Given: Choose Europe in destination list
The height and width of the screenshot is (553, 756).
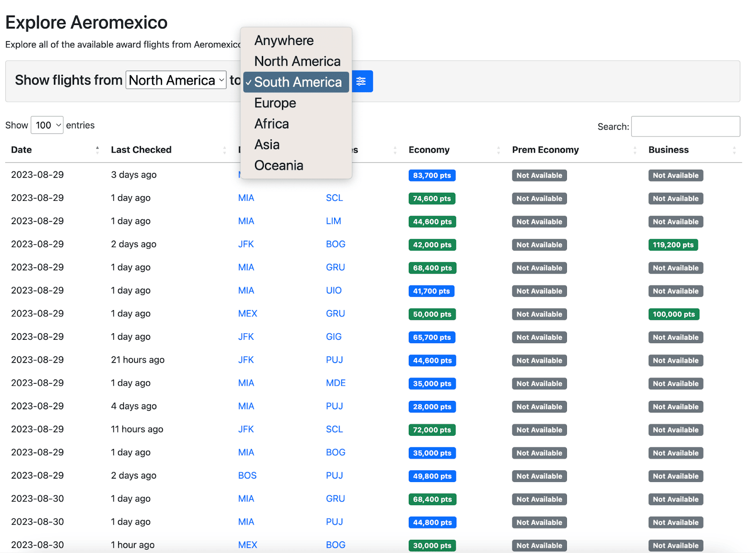Looking at the screenshot, I should pos(296,103).
